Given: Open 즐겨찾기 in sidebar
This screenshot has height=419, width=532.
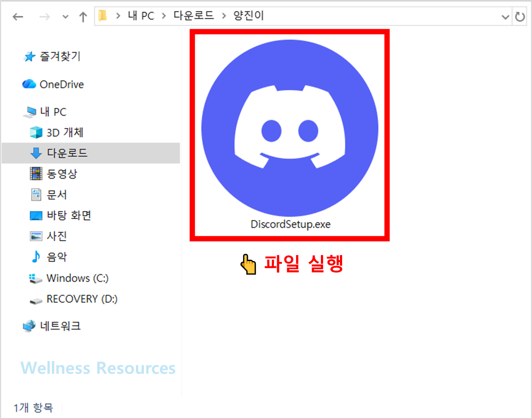Looking at the screenshot, I should click(60, 56).
